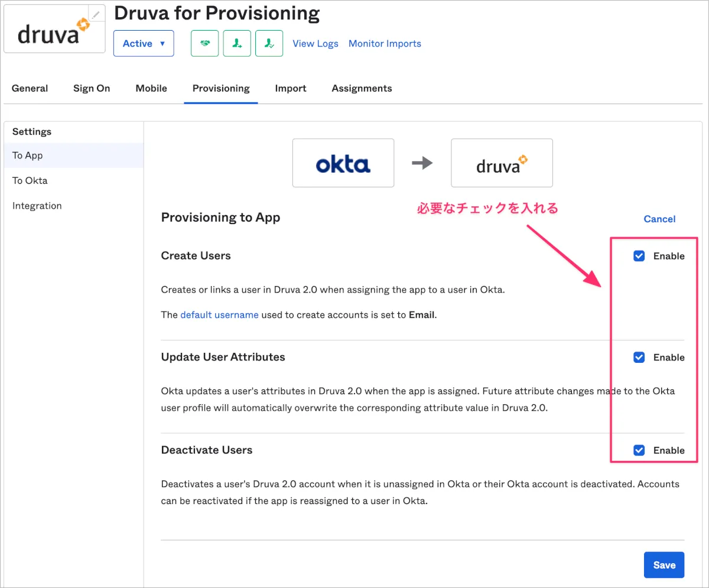Open the Active status dropdown

point(144,44)
